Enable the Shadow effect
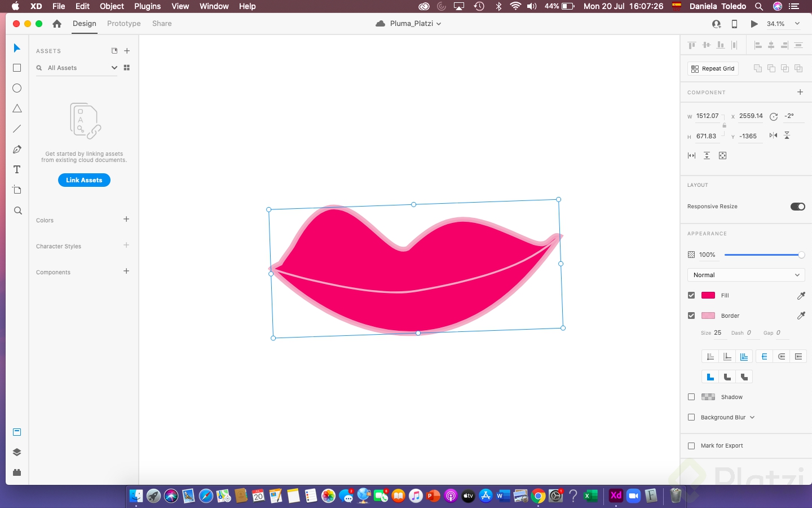Image resolution: width=812 pixels, height=508 pixels. [x=691, y=397]
